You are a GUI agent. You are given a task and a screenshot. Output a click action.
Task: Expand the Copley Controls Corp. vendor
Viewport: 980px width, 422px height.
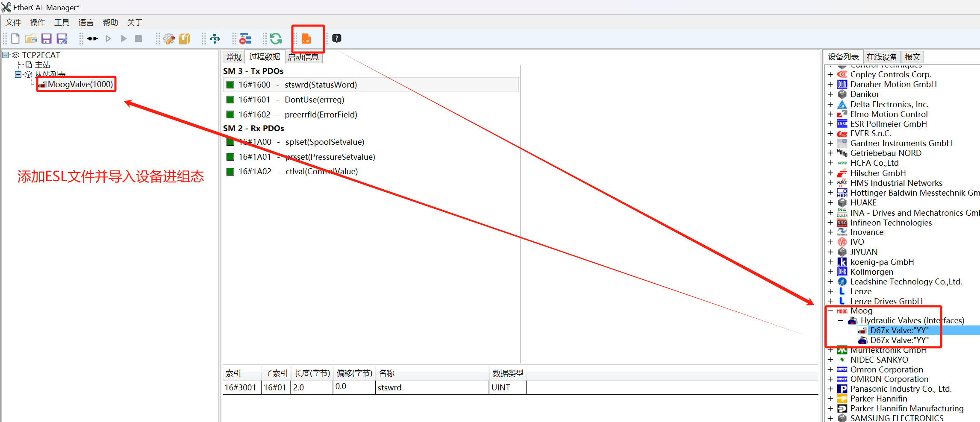pos(830,74)
